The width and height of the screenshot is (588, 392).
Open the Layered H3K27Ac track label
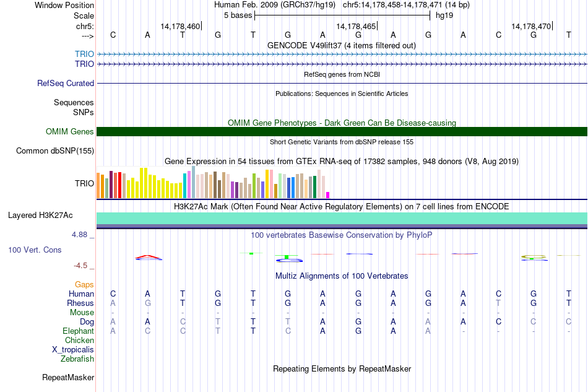pos(40,216)
